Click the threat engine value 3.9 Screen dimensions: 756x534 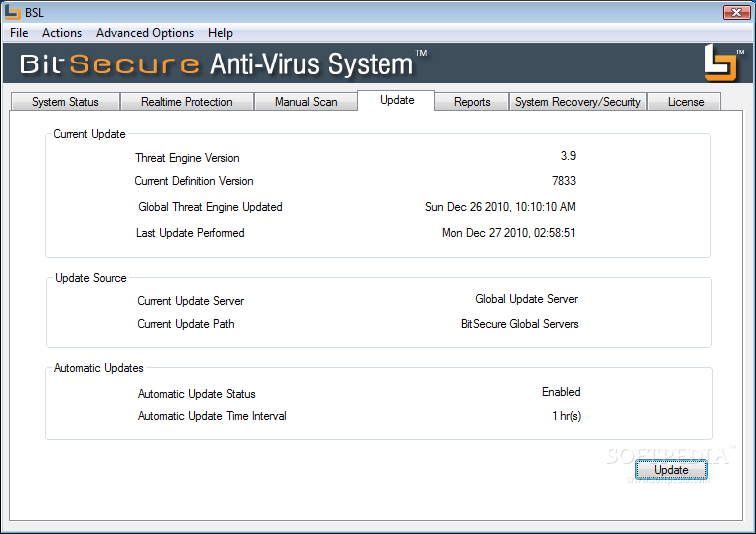click(x=568, y=156)
